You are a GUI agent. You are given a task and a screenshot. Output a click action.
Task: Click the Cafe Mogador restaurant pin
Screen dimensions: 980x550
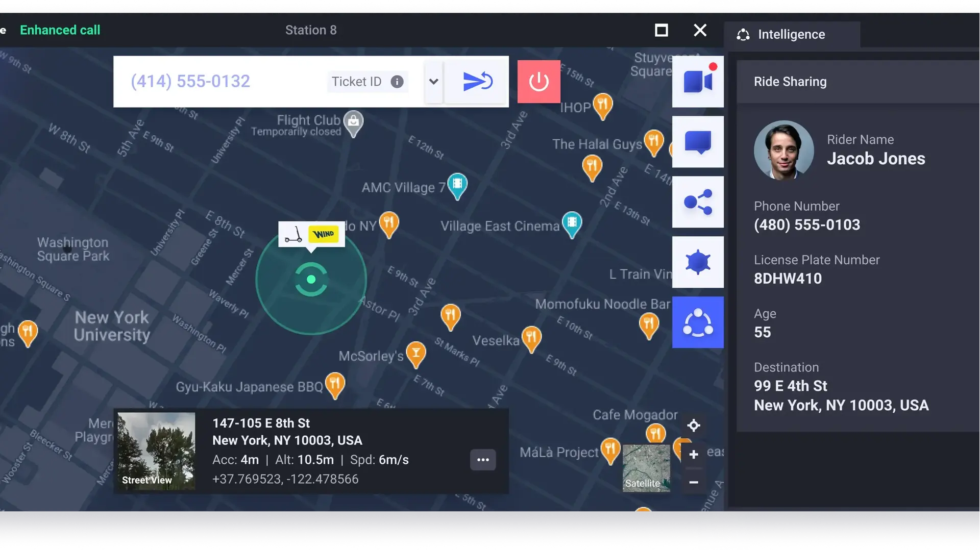(656, 435)
